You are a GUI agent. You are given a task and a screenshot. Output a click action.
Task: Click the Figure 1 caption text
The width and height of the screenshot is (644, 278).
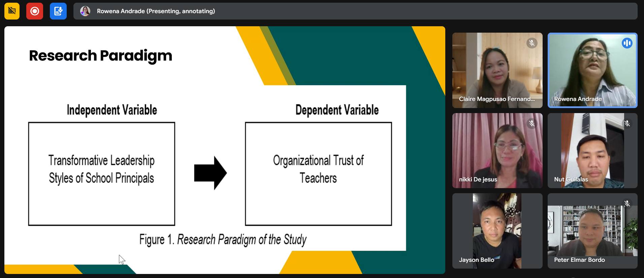[x=223, y=240]
